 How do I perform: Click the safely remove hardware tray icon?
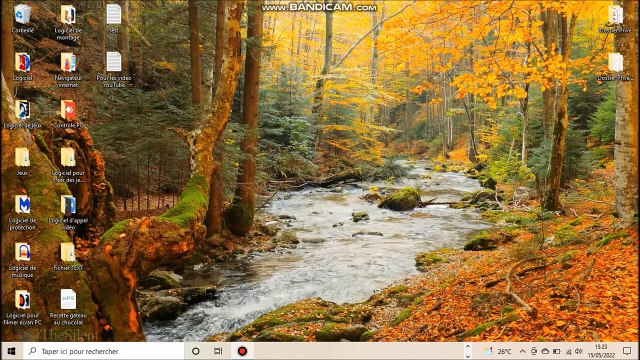point(534,351)
